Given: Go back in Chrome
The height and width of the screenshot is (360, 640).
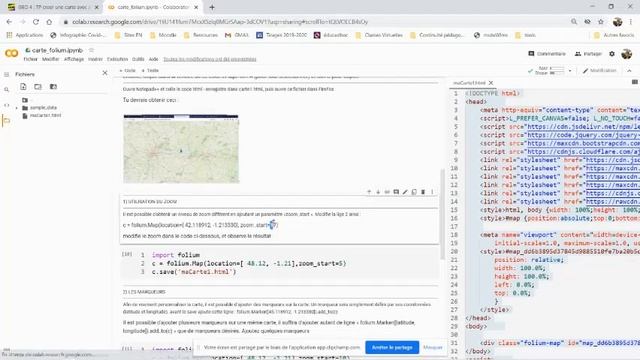Looking at the screenshot, I should click(x=9, y=22).
